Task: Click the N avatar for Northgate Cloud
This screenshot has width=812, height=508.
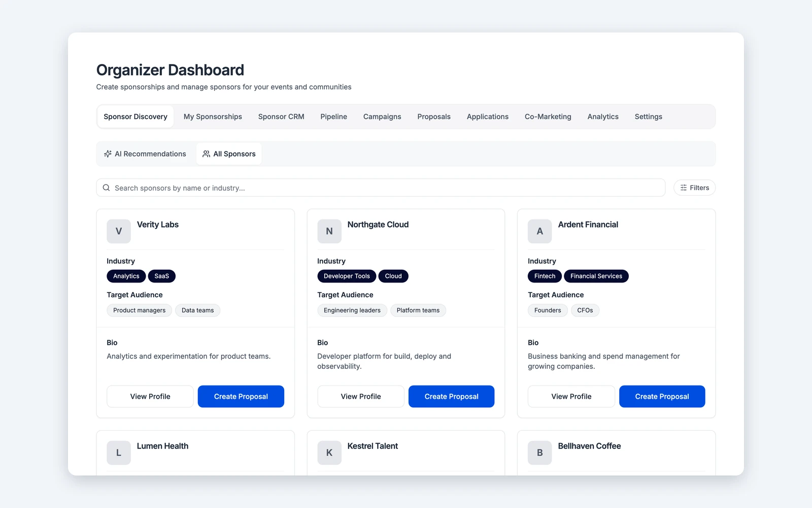Action: 329,231
